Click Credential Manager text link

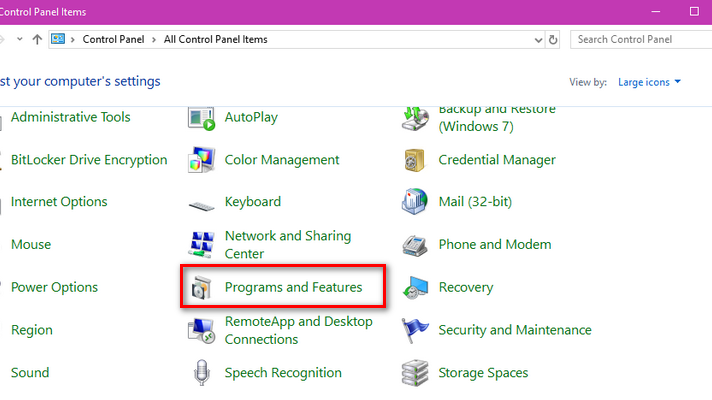497,160
